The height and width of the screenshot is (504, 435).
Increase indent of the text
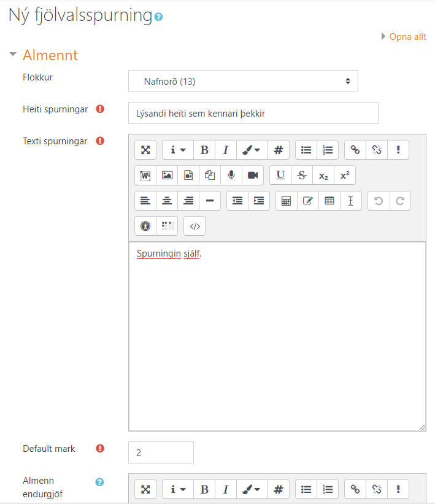point(259,201)
